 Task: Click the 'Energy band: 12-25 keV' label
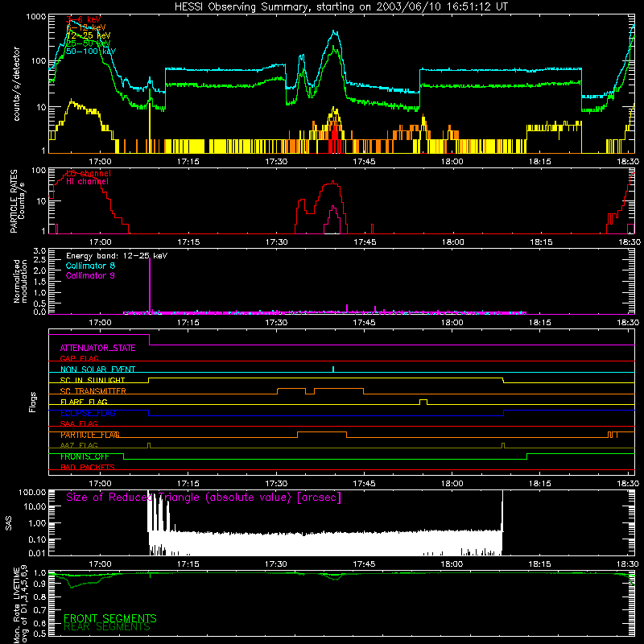tap(117, 256)
